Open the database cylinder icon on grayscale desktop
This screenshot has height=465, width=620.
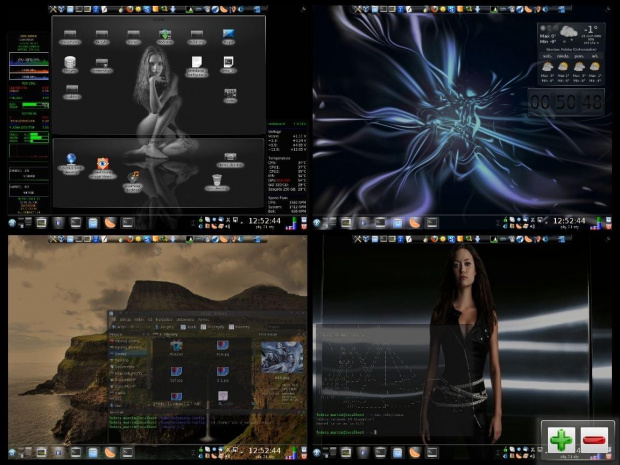[x=70, y=64]
